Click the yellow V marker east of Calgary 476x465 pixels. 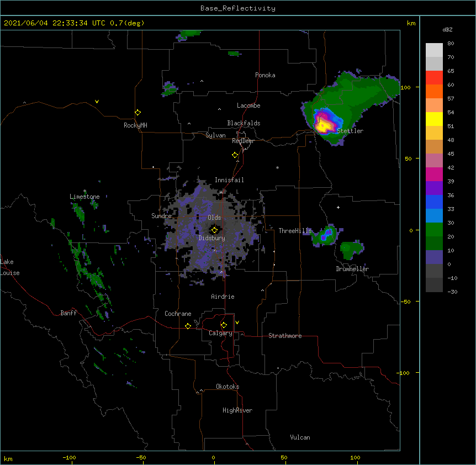click(237, 323)
